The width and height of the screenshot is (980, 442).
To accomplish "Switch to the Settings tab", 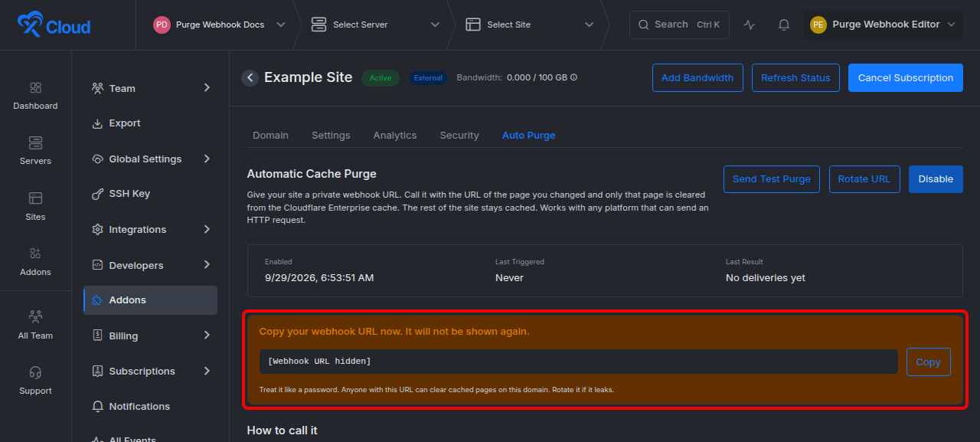I will tap(331, 136).
